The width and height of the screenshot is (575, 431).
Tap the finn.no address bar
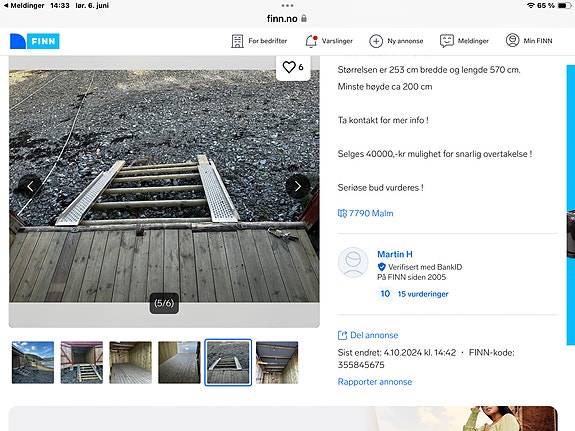pyautogui.click(x=287, y=18)
